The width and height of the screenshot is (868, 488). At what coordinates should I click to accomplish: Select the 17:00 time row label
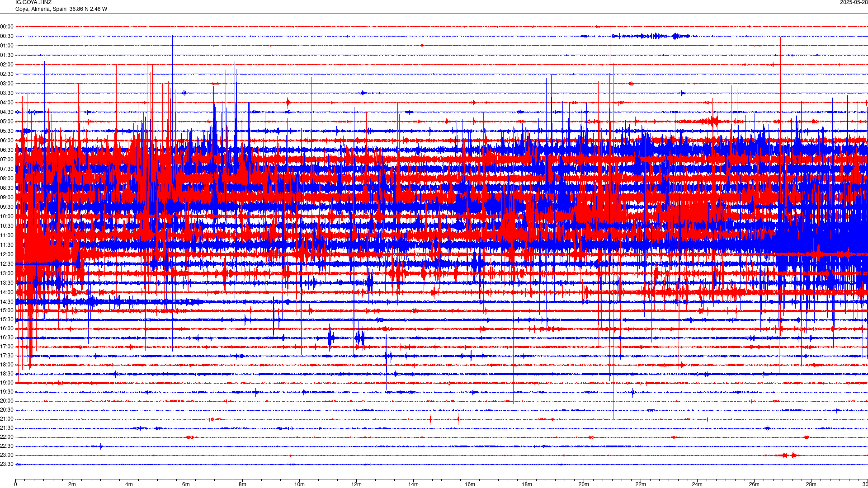tap(7, 347)
